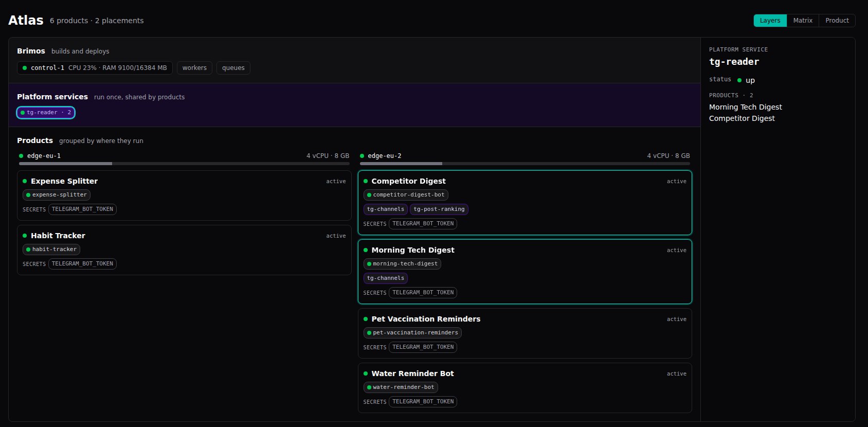Click the active label on Habit Tracker
868x427 pixels.
(336, 236)
